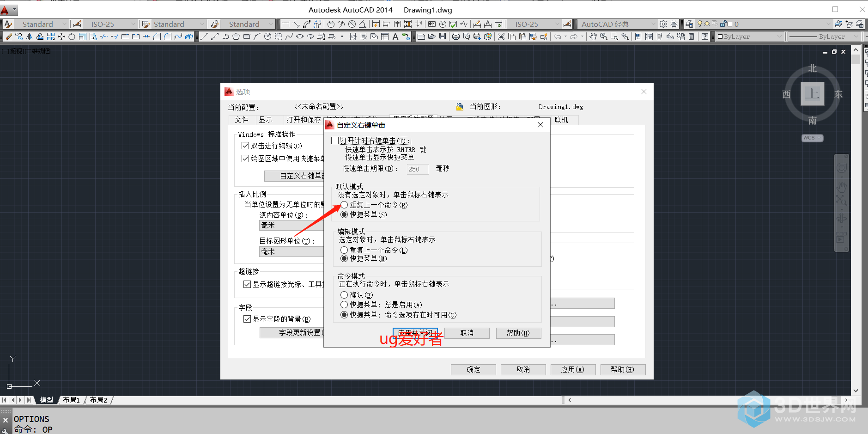
Task: Open the multileader style Standard dropdown
Action: coord(247,24)
